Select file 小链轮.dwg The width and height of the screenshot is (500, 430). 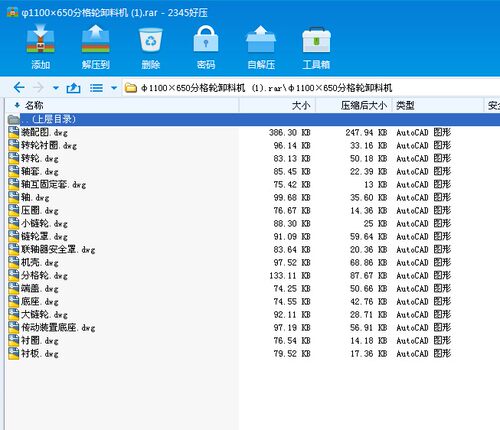tap(44, 224)
